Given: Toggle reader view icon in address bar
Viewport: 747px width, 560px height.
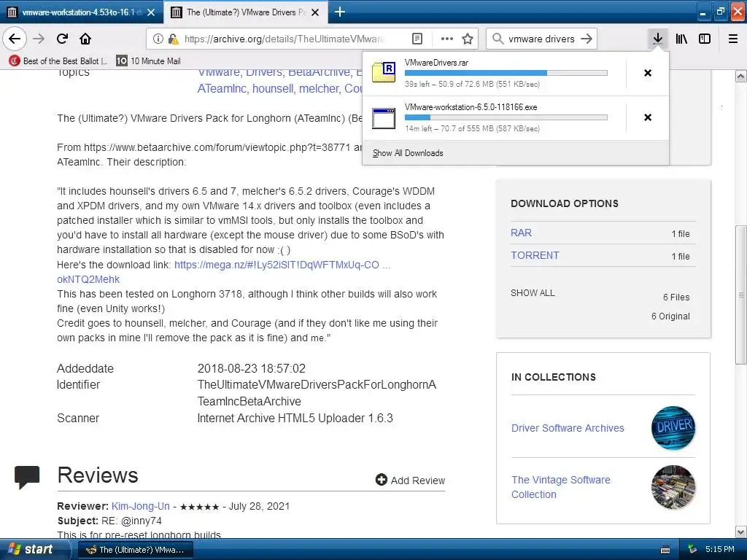Looking at the screenshot, I should 417,39.
